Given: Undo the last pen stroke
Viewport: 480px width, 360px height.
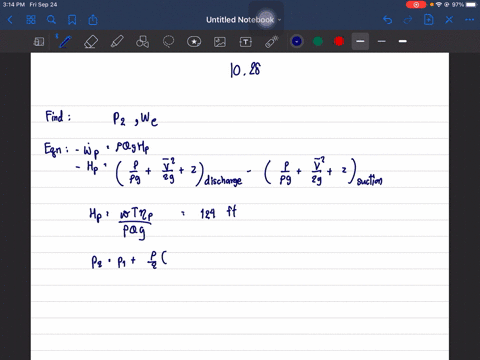Looking at the screenshot, I should pos(387,20).
